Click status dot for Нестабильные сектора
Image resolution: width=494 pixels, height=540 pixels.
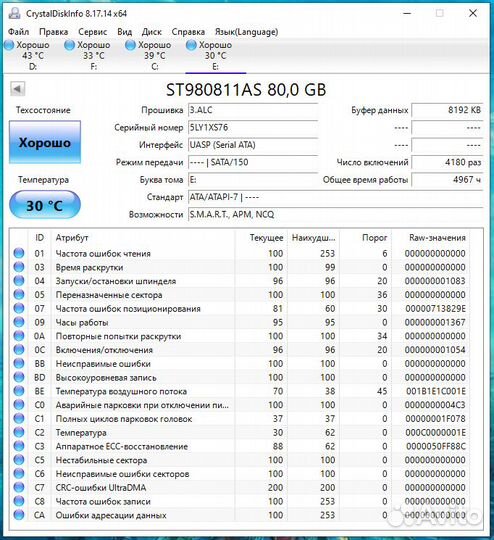point(19,460)
